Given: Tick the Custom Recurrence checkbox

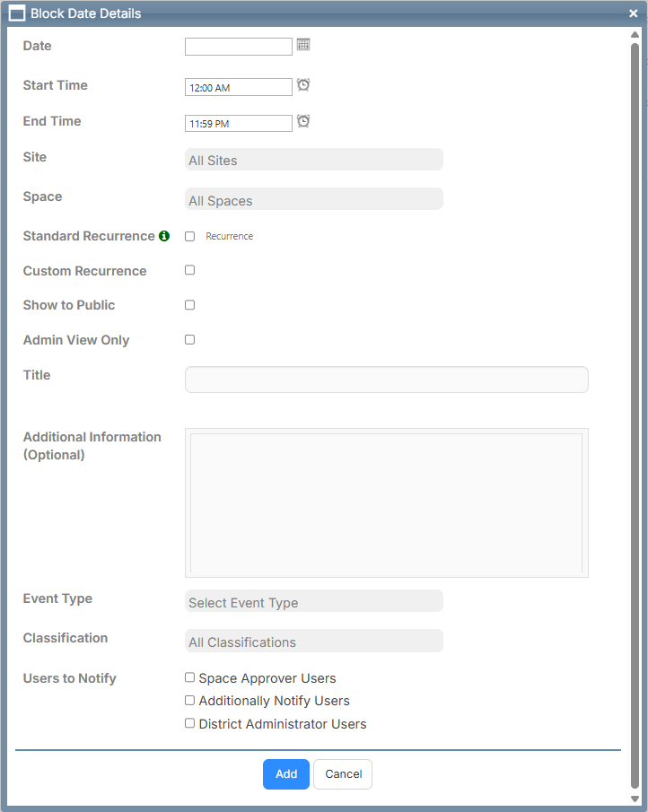Looking at the screenshot, I should [x=190, y=270].
